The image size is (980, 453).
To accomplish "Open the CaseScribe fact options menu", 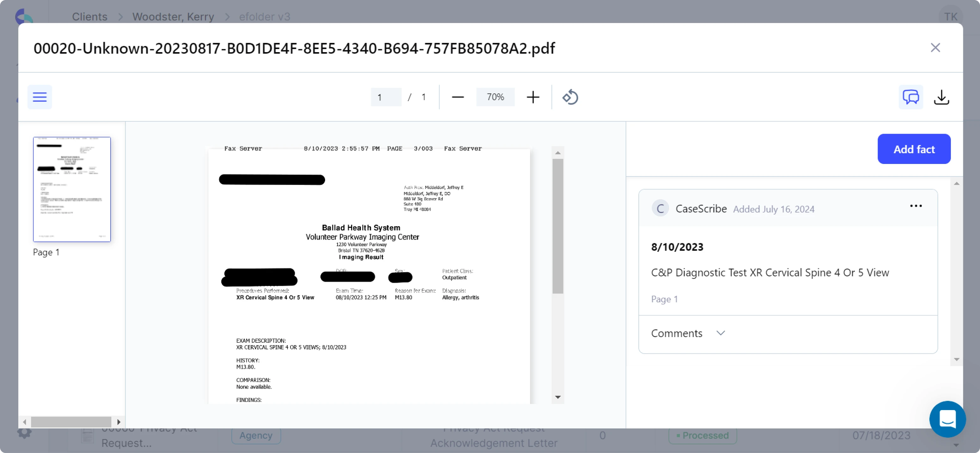I will pyautogui.click(x=916, y=206).
